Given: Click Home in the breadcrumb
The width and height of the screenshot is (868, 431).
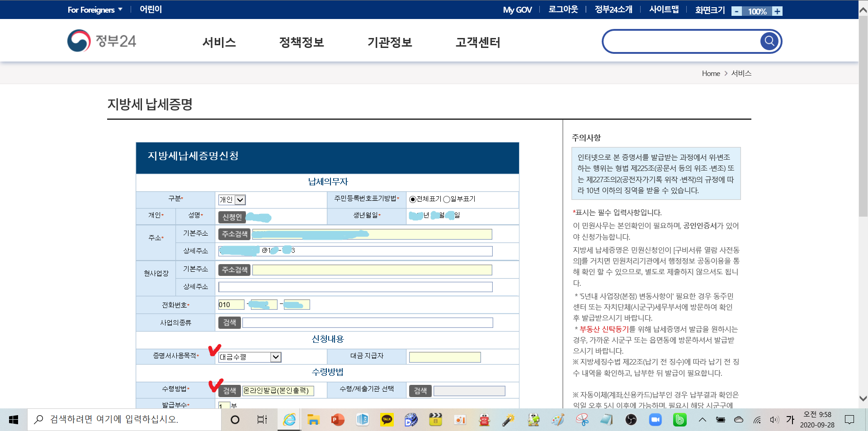Looking at the screenshot, I should pos(711,73).
